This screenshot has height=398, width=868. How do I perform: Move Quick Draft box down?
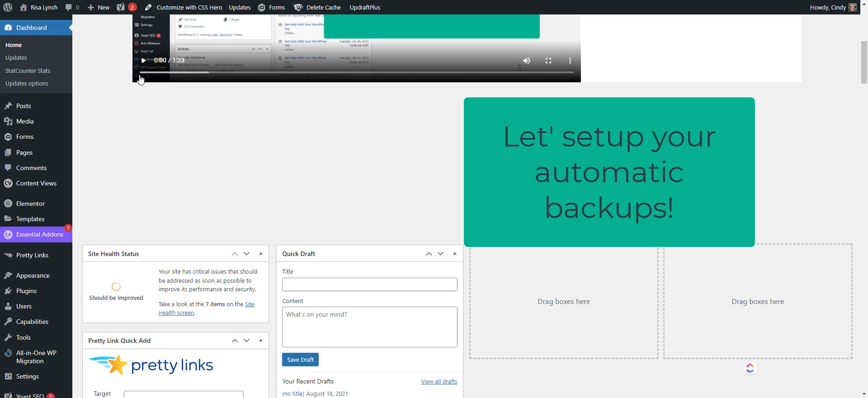[440, 254]
